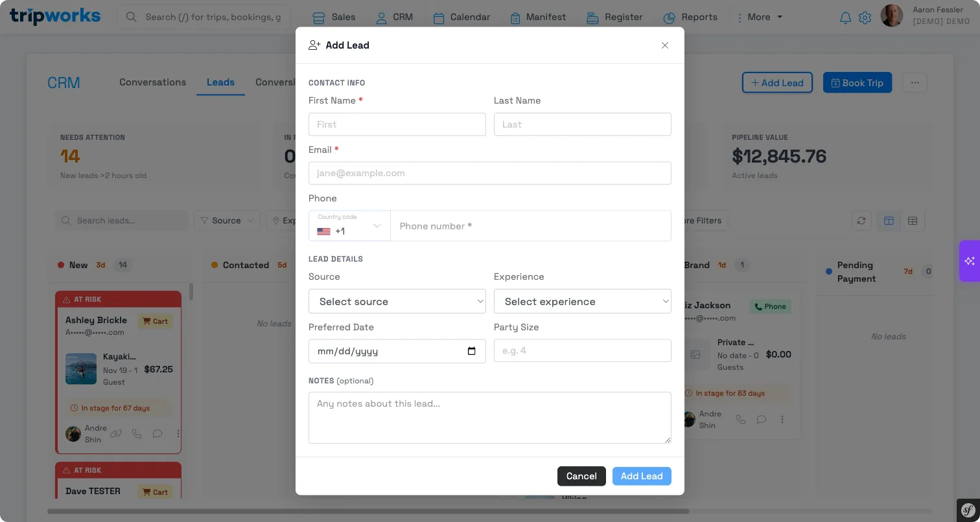The height and width of the screenshot is (522, 980).
Task: Click the Dave TESTER lead name
Action: [x=93, y=491]
